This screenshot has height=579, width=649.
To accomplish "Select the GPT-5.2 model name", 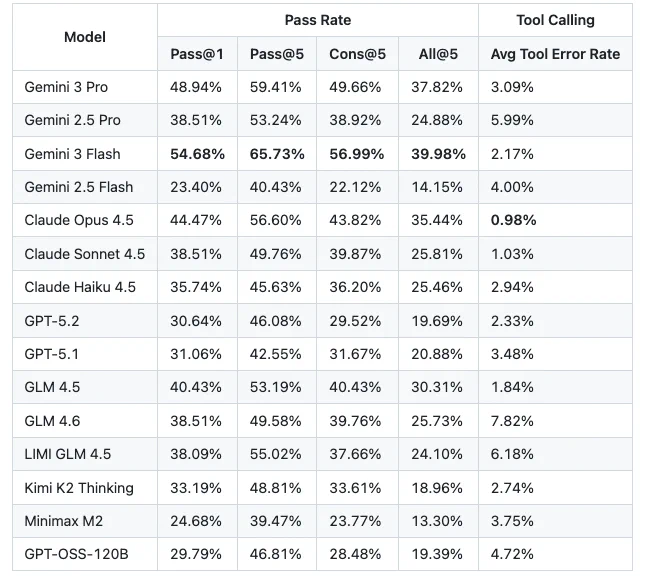I will click(52, 321).
